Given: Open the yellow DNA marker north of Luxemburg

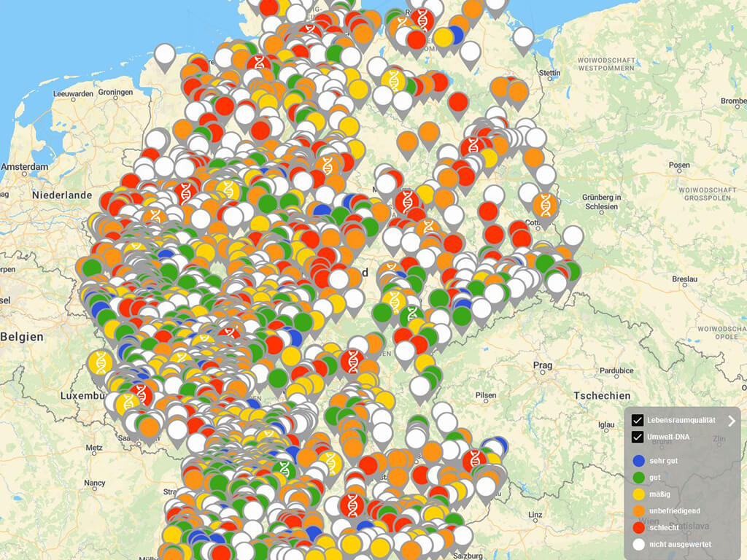Looking at the screenshot, I should tap(100, 362).
